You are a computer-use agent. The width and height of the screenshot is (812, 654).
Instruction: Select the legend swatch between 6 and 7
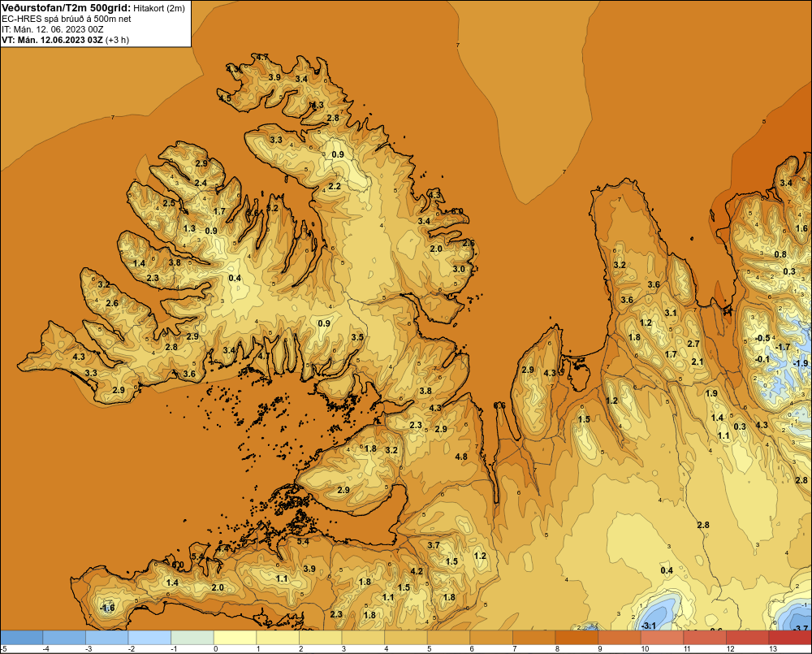[x=491, y=638]
